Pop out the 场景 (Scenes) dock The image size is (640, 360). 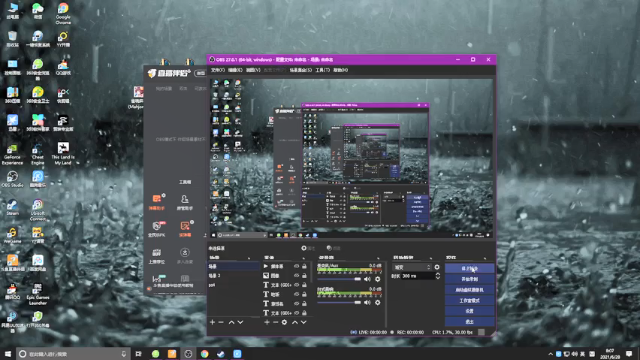coord(249,258)
